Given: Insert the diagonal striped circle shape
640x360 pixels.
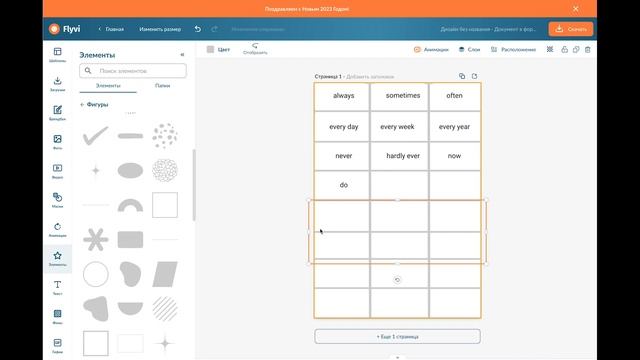Looking at the screenshot, I should point(165,309).
